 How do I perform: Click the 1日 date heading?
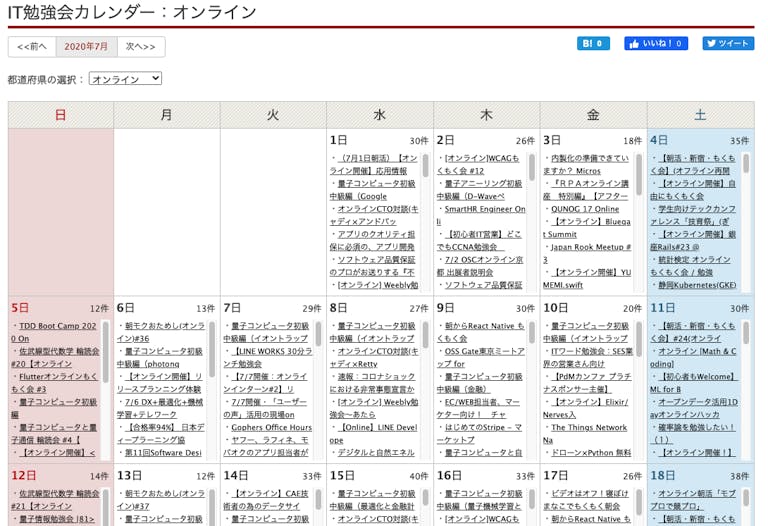tap(338, 140)
